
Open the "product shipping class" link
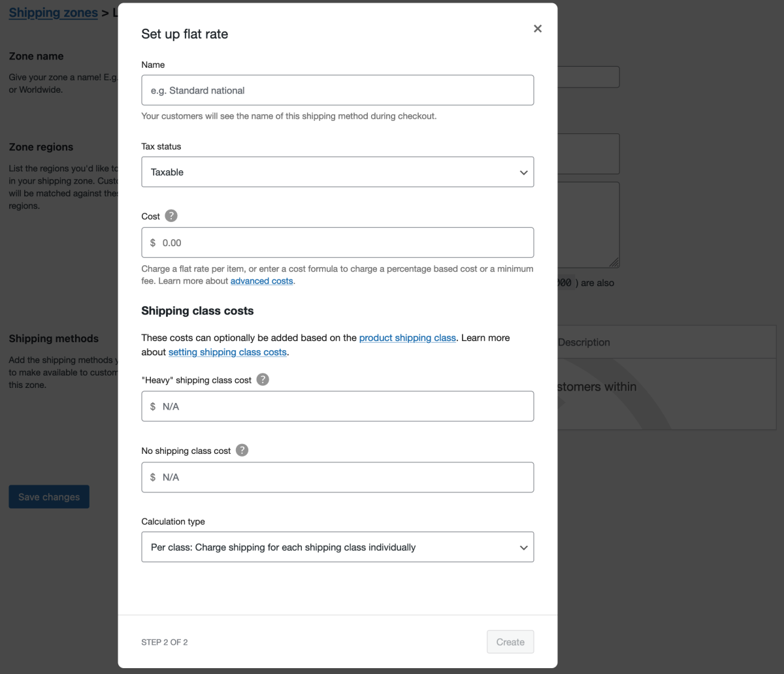click(x=407, y=338)
